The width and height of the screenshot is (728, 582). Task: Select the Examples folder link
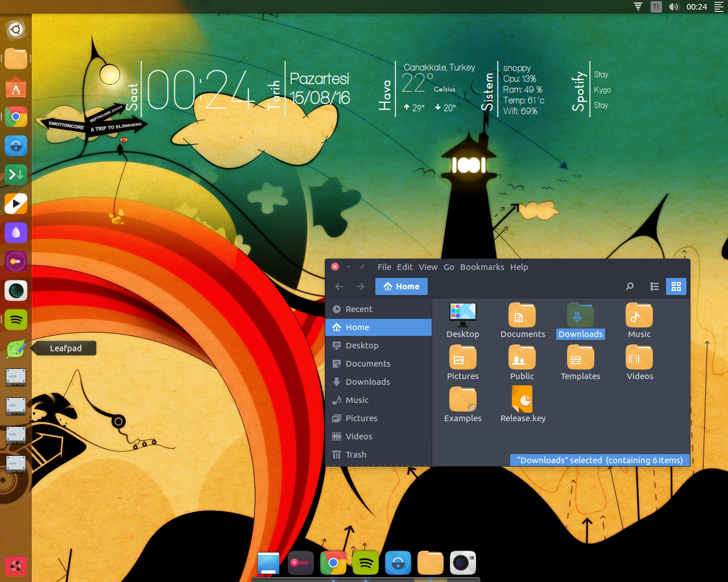[x=463, y=405]
